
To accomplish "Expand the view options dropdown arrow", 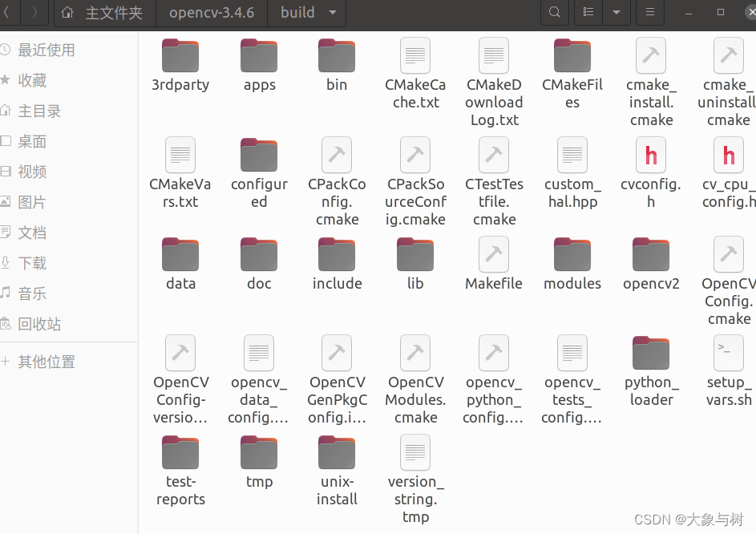I will [x=617, y=12].
